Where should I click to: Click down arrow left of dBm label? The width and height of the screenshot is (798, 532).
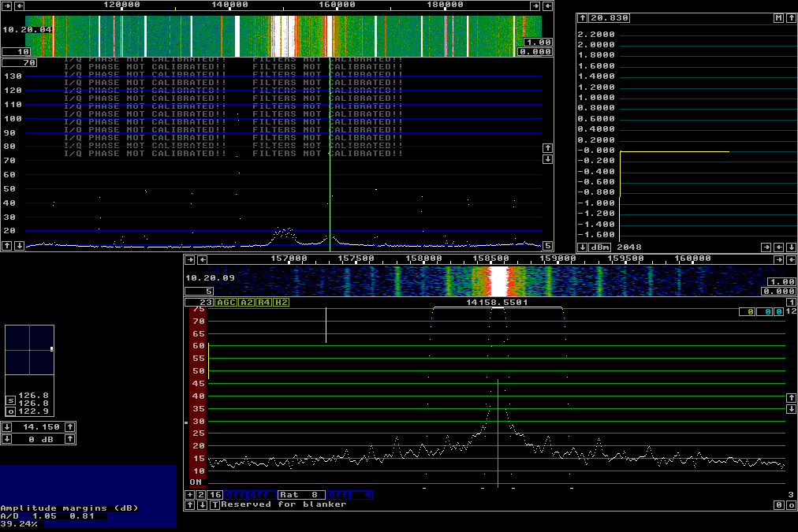click(582, 247)
